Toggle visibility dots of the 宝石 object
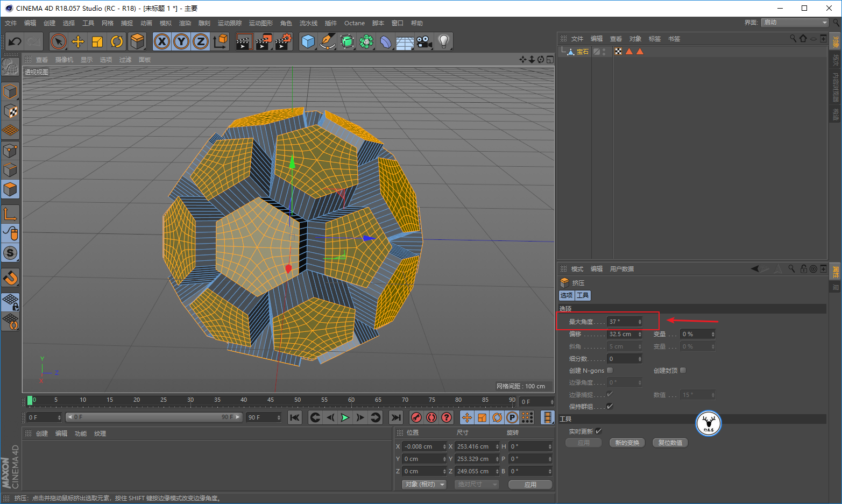 coord(604,52)
